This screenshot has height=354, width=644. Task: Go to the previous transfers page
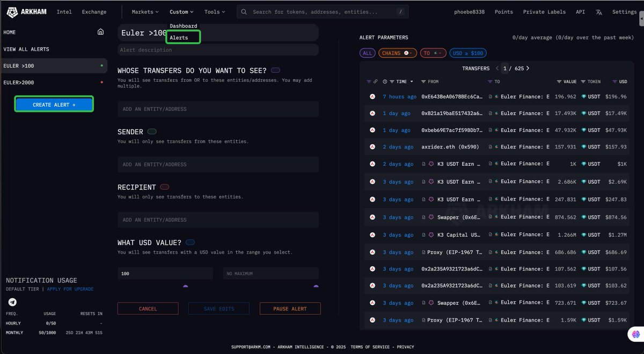497,68
